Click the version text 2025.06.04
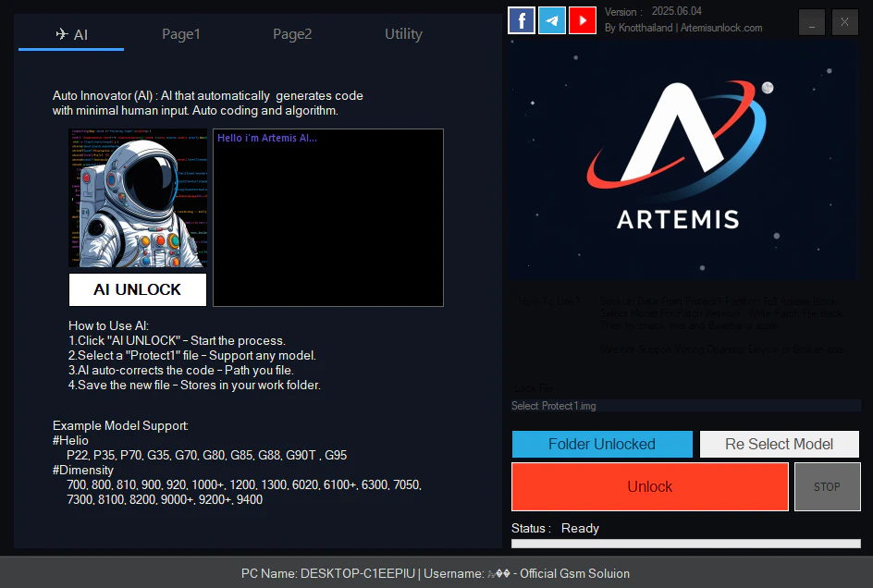873x588 pixels. pyautogui.click(x=676, y=11)
